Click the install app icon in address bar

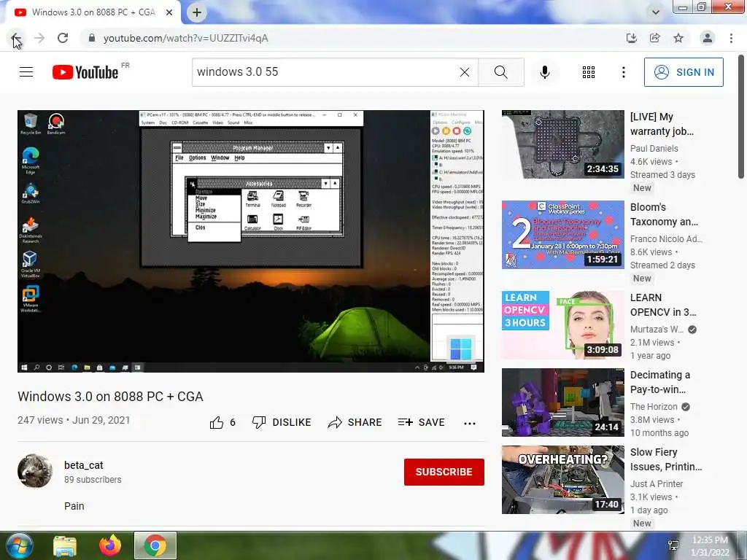pos(631,38)
